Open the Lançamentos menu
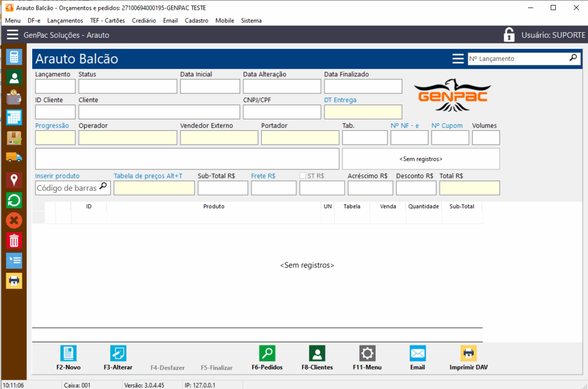588x389 pixels. point(65,20)
